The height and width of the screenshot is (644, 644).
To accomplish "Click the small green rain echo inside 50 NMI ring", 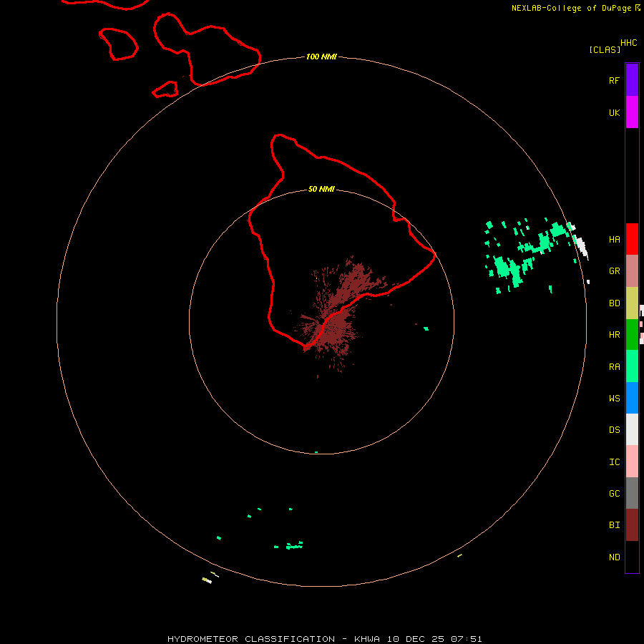I will coord(426,328).
